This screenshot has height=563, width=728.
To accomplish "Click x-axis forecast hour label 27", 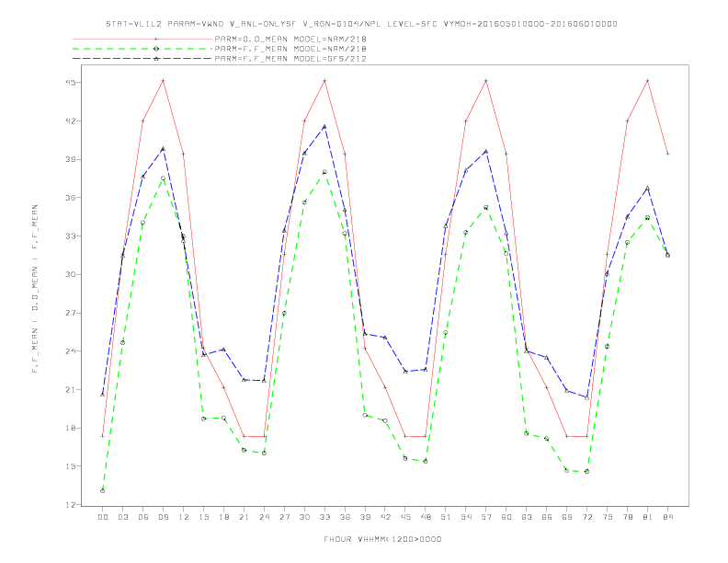I will (x=284, y=517).
